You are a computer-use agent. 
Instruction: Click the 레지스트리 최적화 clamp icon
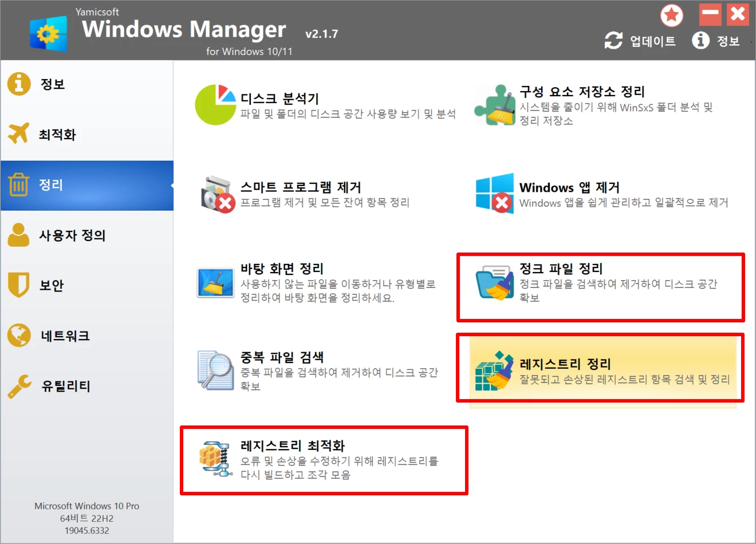216,459
